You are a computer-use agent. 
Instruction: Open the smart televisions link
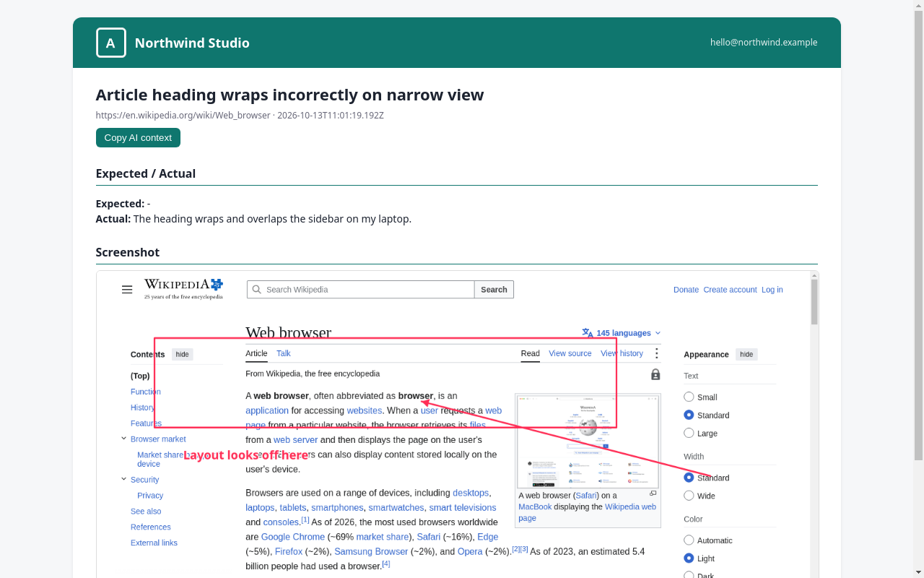(x=463, y=507)
